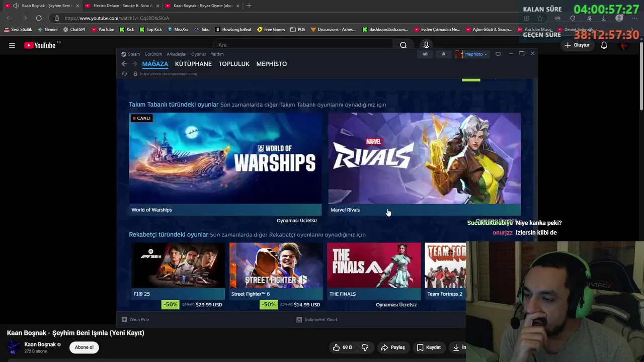Click the F1 25 $29.99 USD price
The width and height of the screenshot is (644, 362).
(209, 305)
